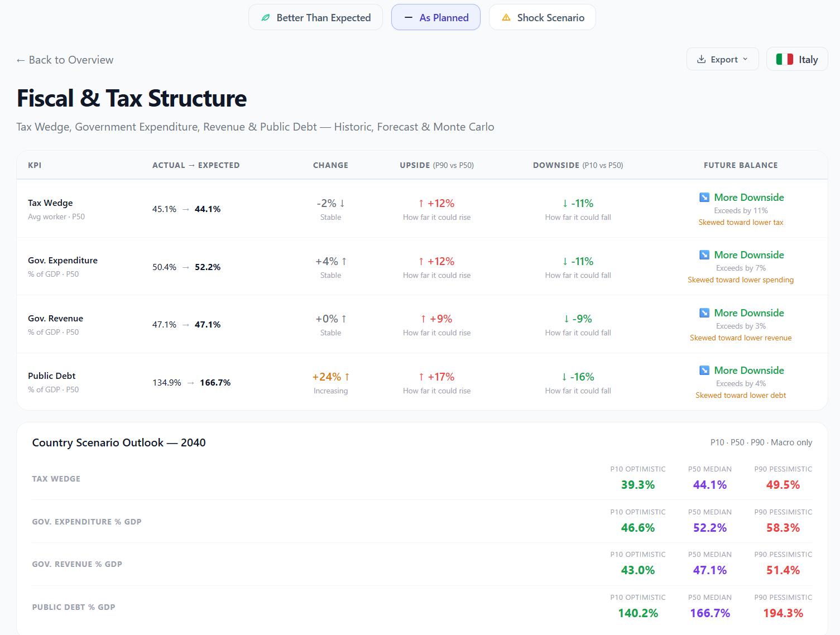This screenshot has width=840, height=635.
Task: Click the Tax Wedge More Downside arrow icon
Action: coord(704,198)
